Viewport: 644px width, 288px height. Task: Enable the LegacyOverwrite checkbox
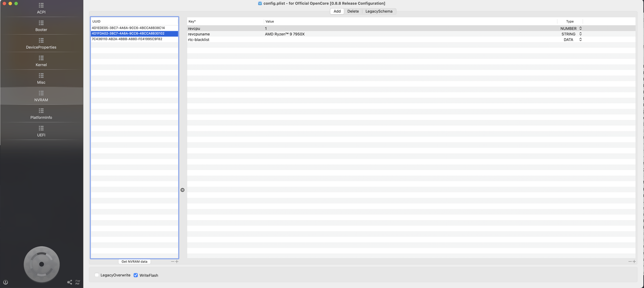pyautogui.click(x=97, y=275)
